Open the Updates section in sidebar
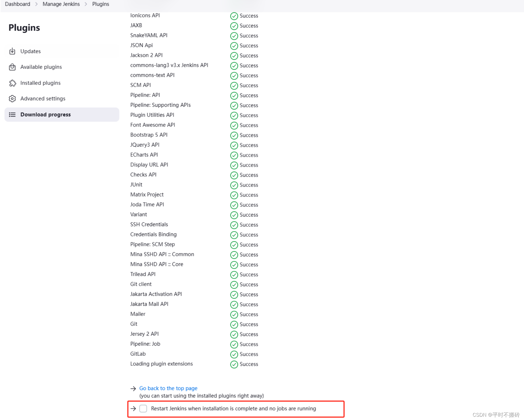This screenshot has width=524, height=420. coord(62,51)
